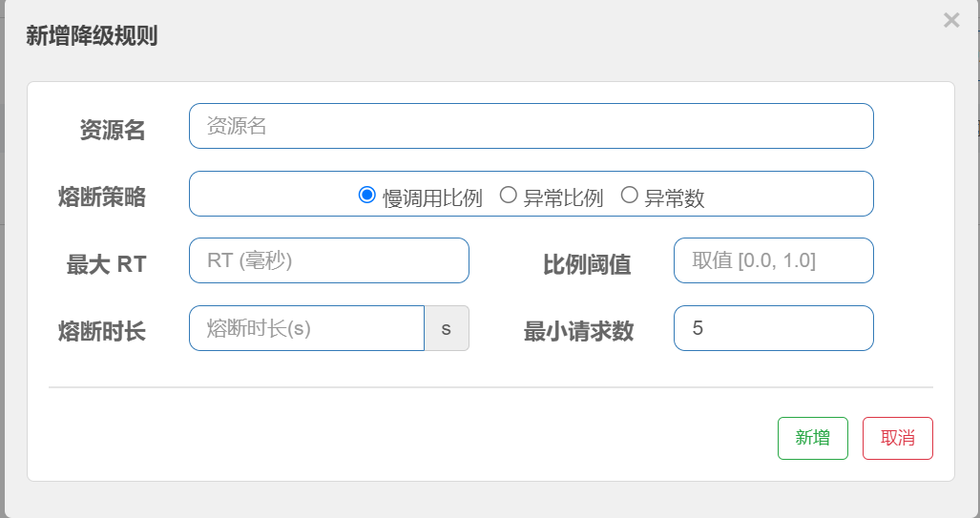Click the 熔断策略 label
The width and height of the screenshot is (980, 518).
click(x=102, y=197)
